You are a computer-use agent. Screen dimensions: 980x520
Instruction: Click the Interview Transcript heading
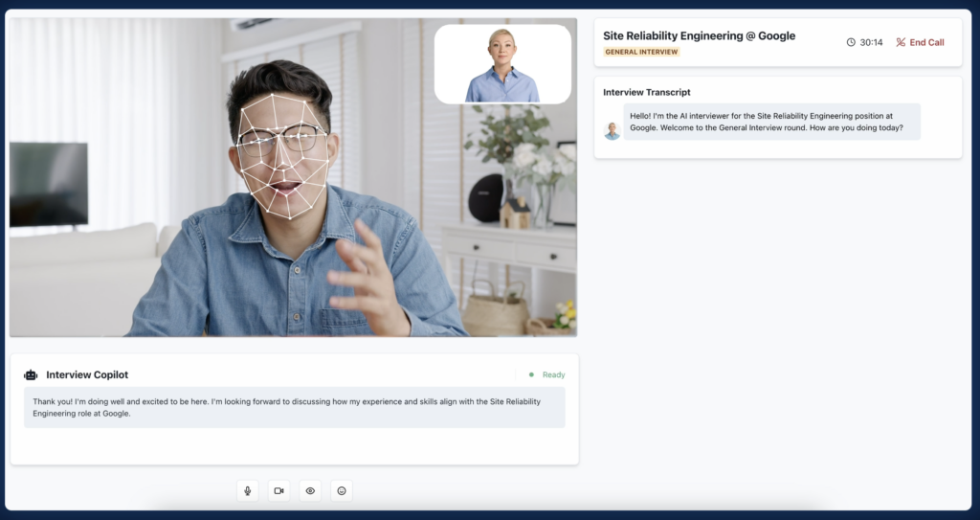(646, 92)
